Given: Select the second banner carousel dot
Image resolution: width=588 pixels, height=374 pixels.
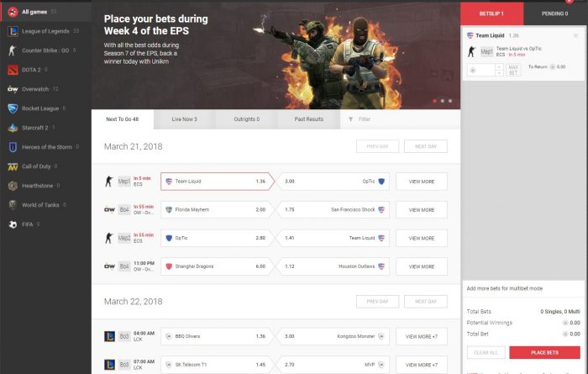Looking at the screenshot, I should coord(443,101).
